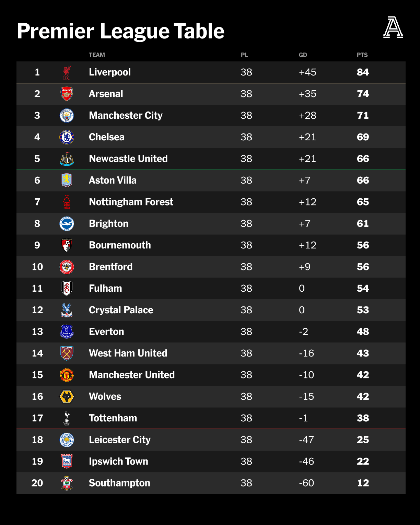Click the Liverpool club crest
Viewport: 420px width, 525px height.
tap(67, 72)
